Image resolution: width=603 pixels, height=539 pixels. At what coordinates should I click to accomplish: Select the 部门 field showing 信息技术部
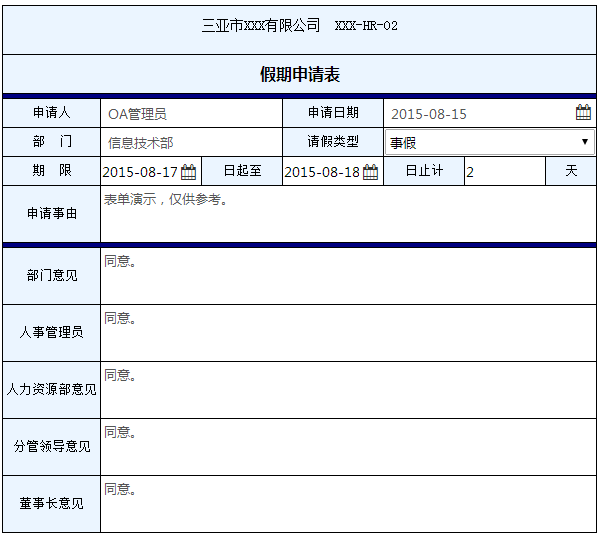[190, 143]
